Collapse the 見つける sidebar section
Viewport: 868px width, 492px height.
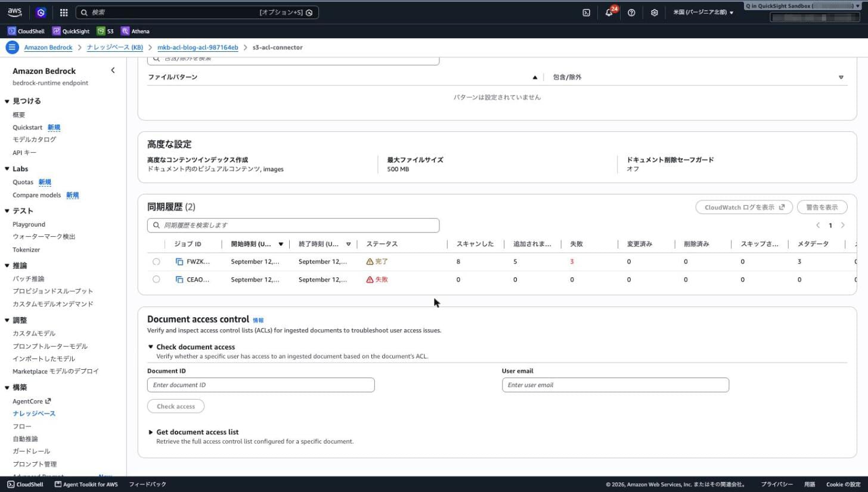click(7, 101)
